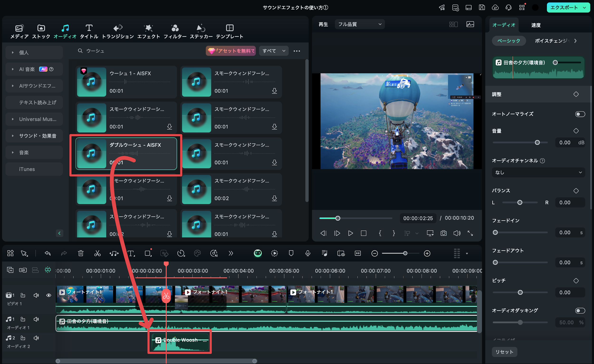Image resolution: width=594 pixels, height=364 pixels.
Task: Switch to the 速度 tab in properties panel
Action: pos(536,25)
